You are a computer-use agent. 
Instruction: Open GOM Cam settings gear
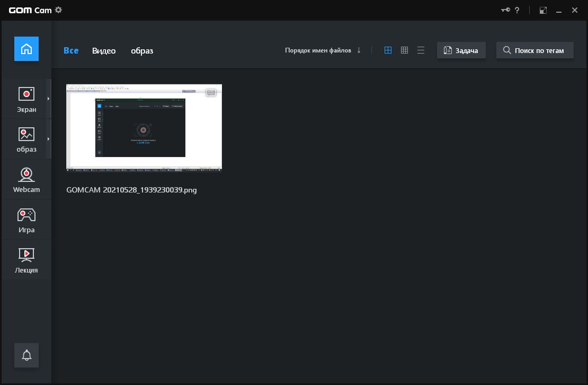pyautogui.click(x=58, y=10)
